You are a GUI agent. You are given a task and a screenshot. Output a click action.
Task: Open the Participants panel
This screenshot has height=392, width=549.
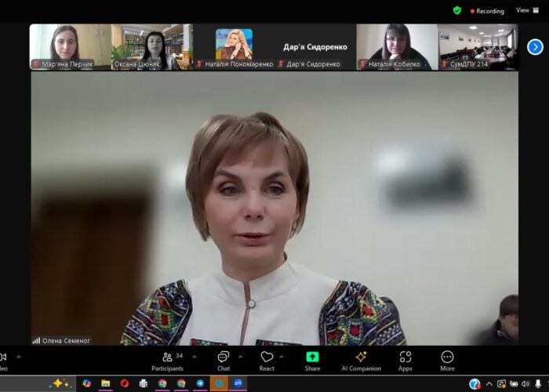tap(167, 360)
